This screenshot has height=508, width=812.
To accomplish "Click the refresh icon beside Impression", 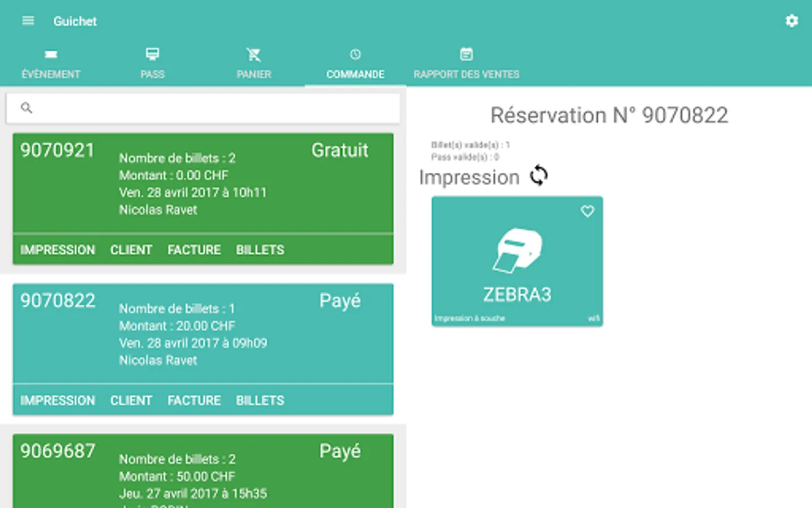I will pos(539,176).
